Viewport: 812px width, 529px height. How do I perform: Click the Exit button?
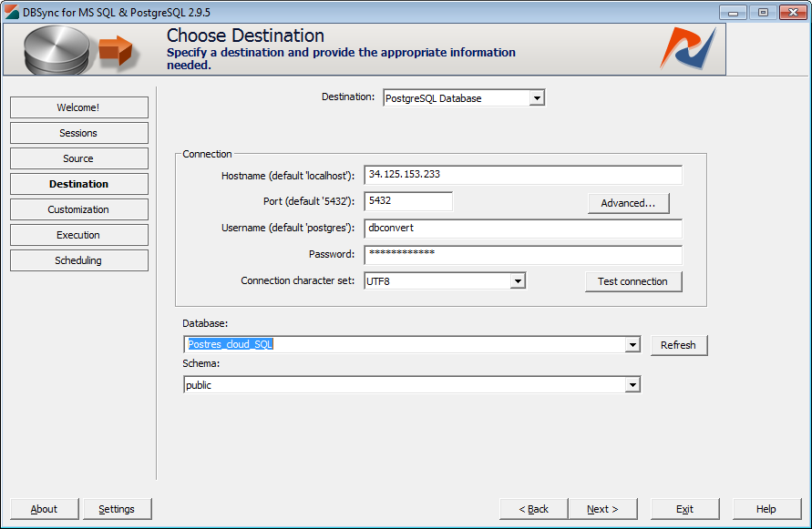(x=684, y=509)
